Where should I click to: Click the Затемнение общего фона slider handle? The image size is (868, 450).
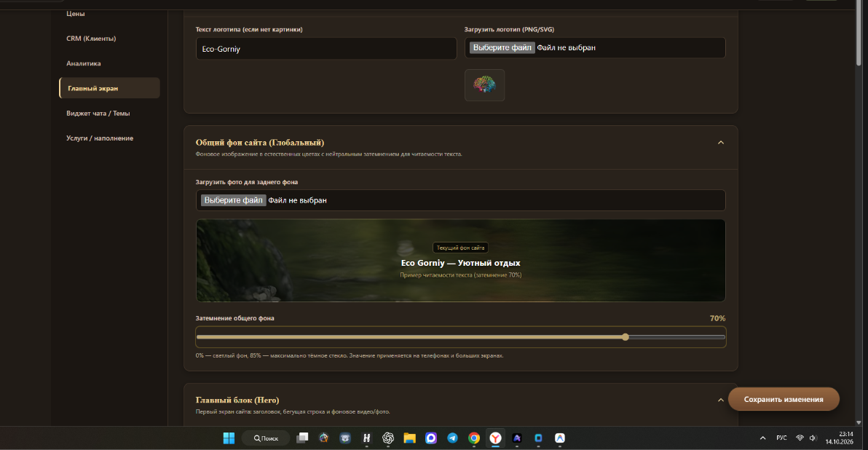point(625,337)
